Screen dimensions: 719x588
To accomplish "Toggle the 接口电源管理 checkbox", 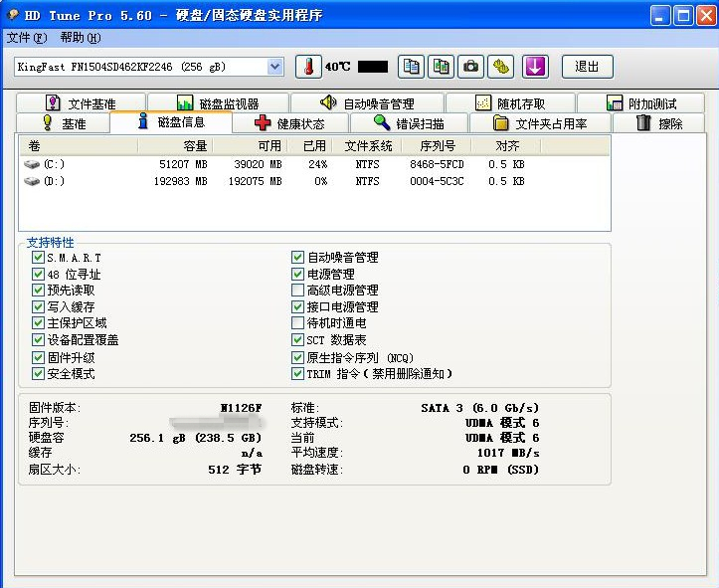I will point(297,306).
